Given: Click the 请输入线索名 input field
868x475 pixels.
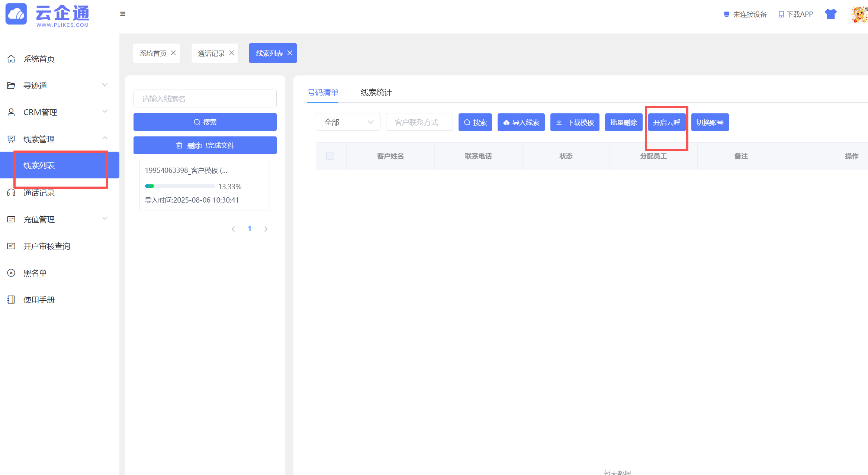Looking at the screenshot, I should (x=205, y=99).
